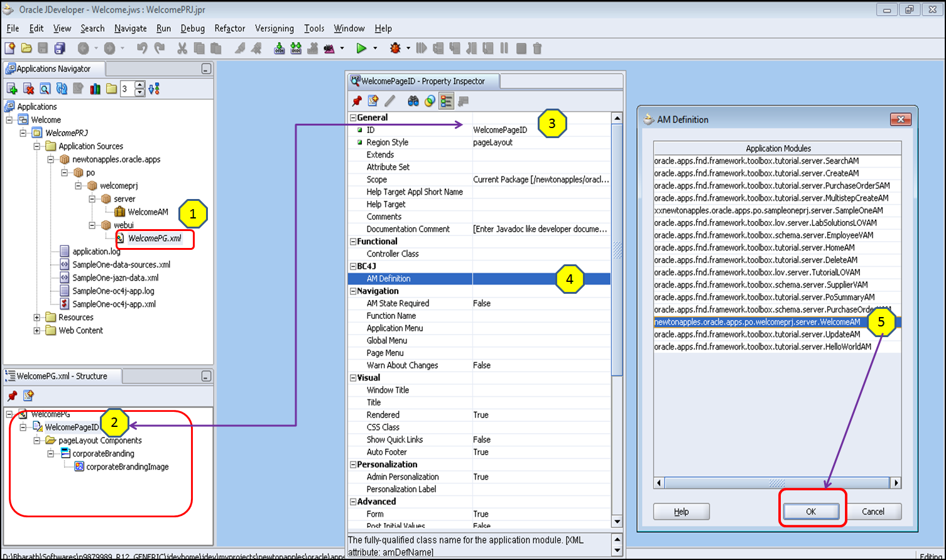
Task: Open the Versioning menu
Action: pyautogui.click(x=275, y=28)
